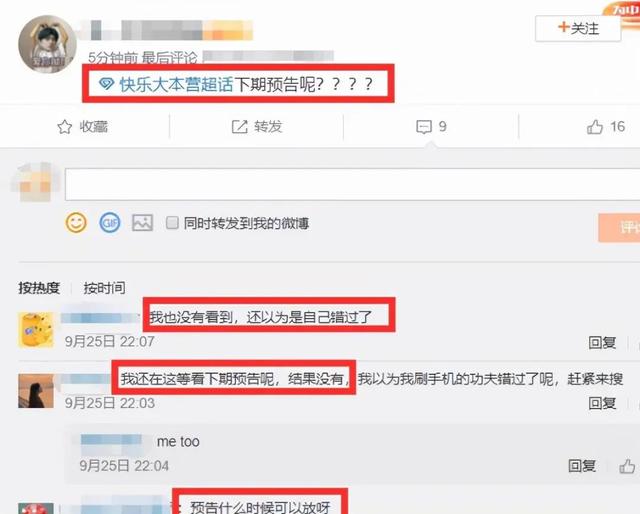Open the 快乐大本营超话 diamond topic icon
The width and height of the screenshot is (640, 514).
pos(107,84)
